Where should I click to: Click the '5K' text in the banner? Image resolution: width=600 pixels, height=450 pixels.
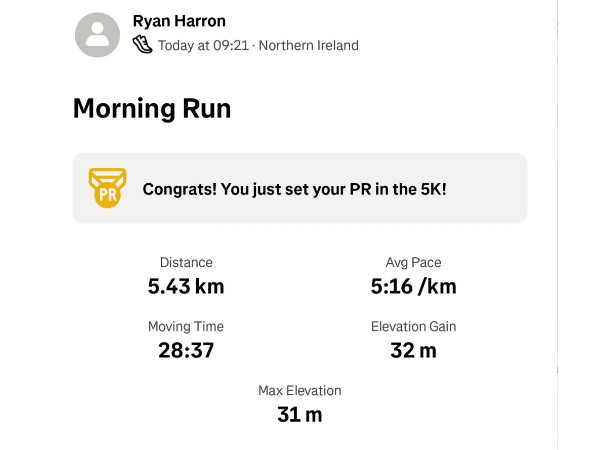(x=432, y=188)
